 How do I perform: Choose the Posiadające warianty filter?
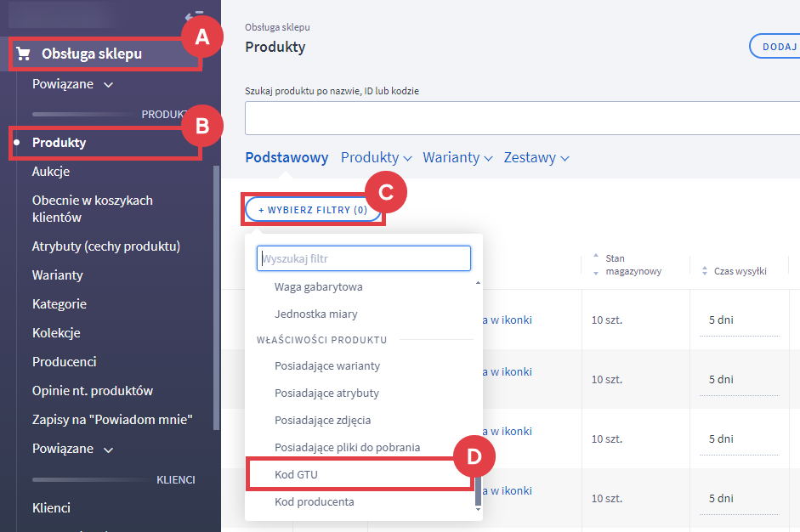click(x=327, y=365)
